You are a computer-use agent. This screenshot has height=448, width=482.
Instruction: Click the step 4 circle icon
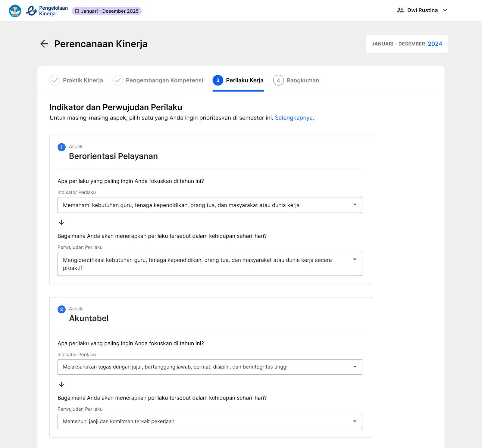tap(278, 80)
